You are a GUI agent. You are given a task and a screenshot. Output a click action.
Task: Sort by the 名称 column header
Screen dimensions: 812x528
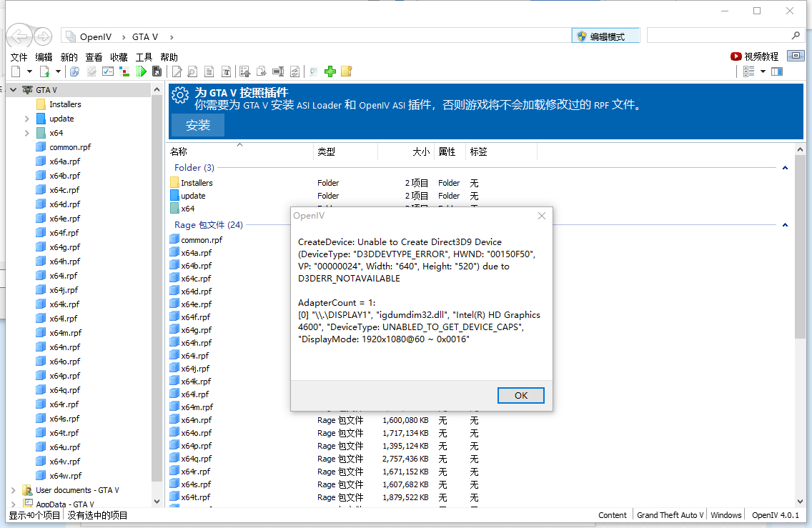point(241,151)
